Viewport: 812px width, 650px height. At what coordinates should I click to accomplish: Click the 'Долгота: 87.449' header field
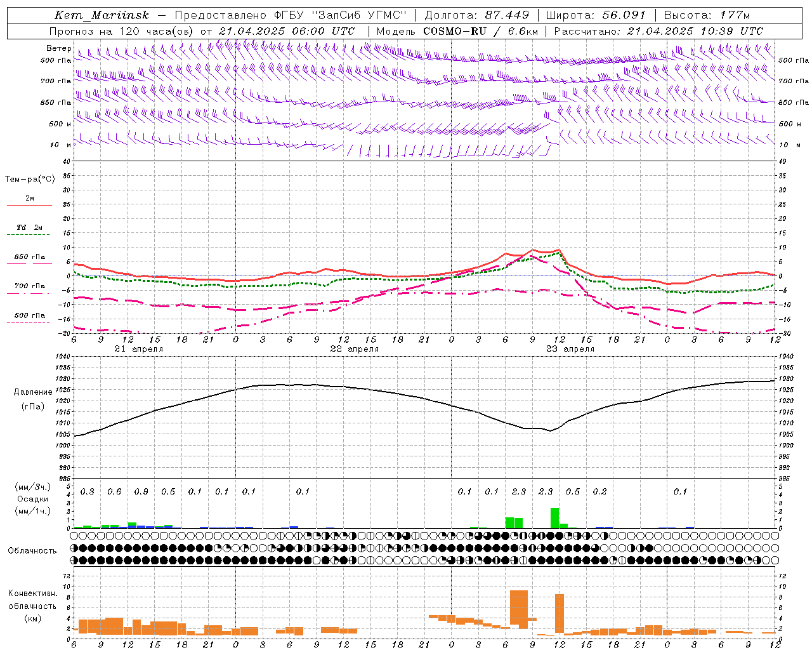click(476, 15)
